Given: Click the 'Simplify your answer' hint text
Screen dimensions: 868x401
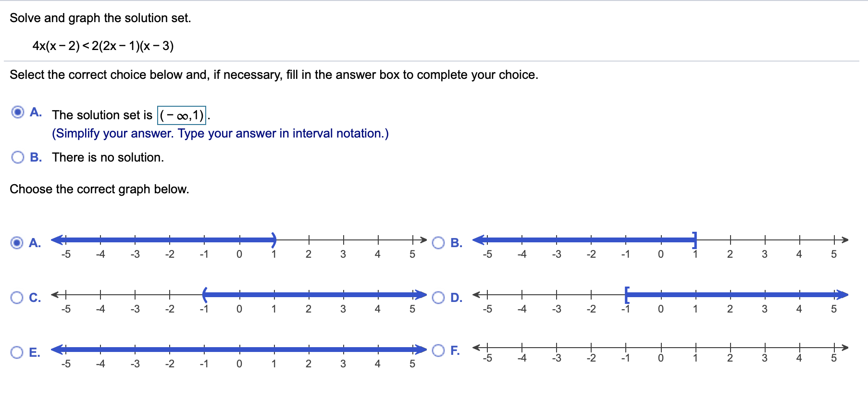Looking at the screenshot, I should click(220, 134).
